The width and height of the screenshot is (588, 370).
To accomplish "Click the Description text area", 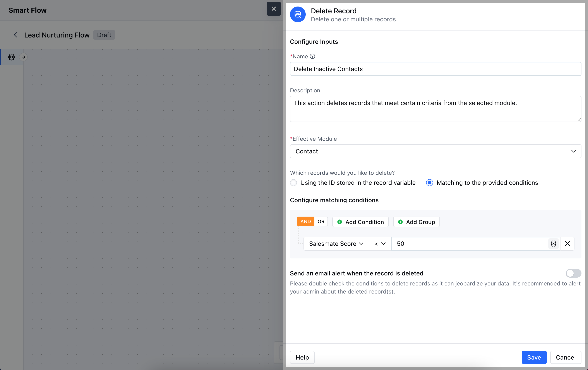I will coord(435,109).
